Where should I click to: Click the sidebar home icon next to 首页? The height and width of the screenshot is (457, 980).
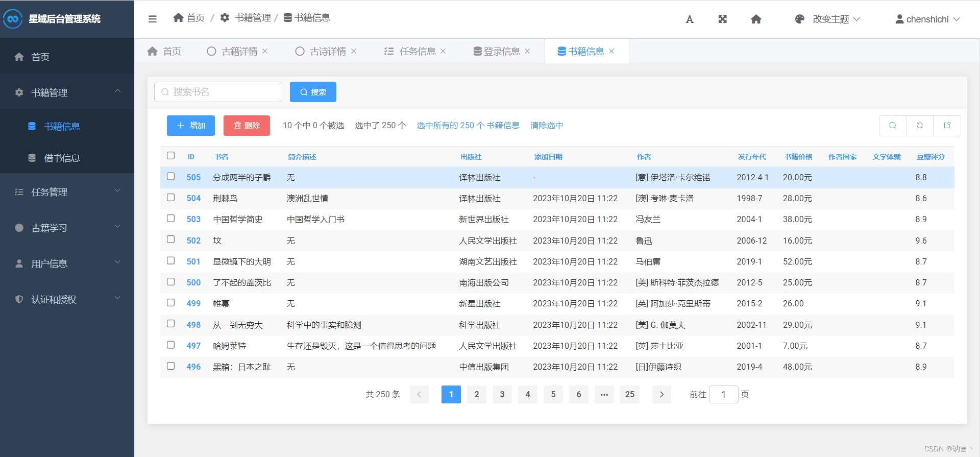coord(19,57)
